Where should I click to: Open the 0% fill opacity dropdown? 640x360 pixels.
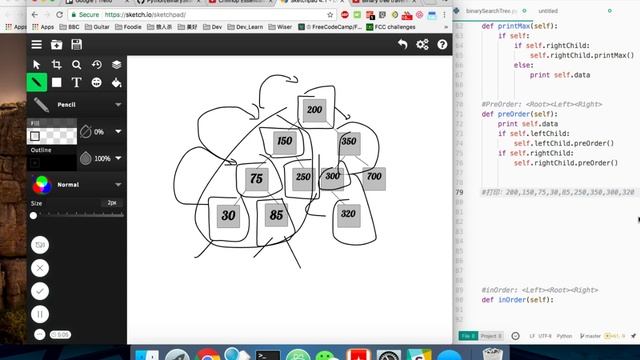tap(118, 131)
